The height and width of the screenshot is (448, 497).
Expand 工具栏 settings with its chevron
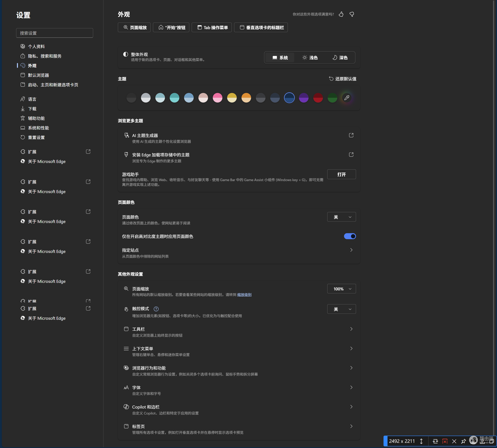[351, 329]
